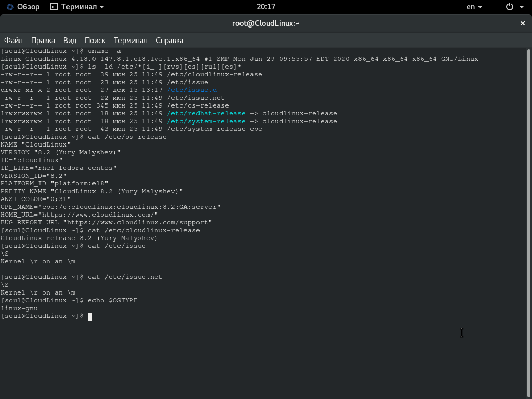The image size is (532, 399).
Task: Click the PLATFORM_ID="platform:el8" line
Action: [54, 183]
